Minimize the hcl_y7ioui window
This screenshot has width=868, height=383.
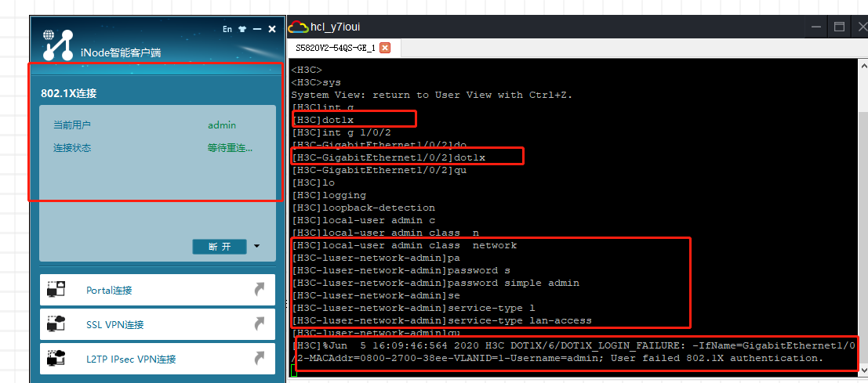816,27
